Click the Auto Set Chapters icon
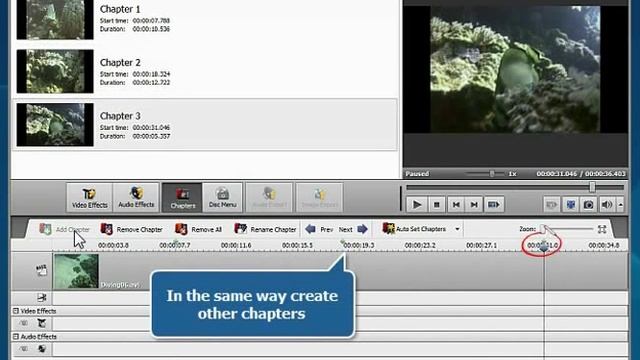Viewport: 640px width, 360px height. [388, 229]
